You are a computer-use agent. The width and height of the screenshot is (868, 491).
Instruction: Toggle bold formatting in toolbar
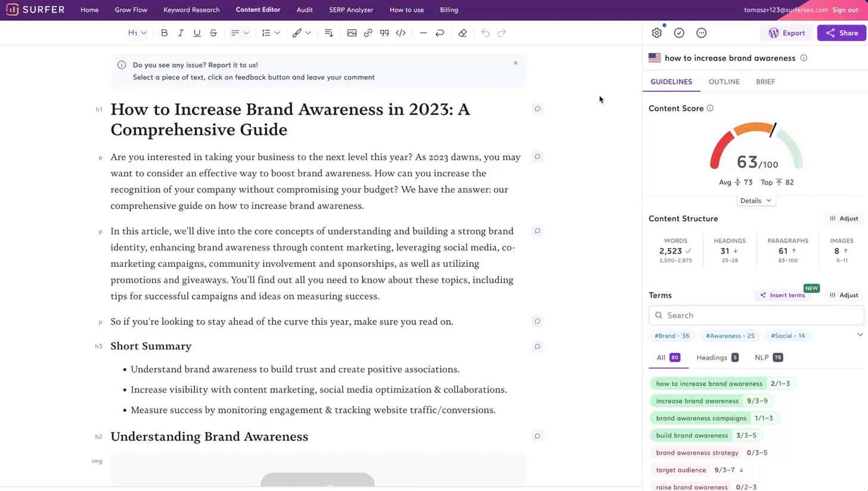click(164, 33)
